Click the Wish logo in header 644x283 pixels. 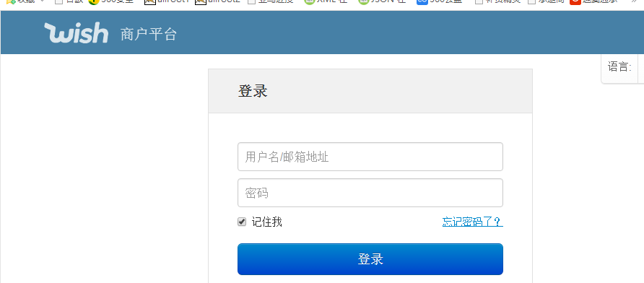[x=77, y=33]
